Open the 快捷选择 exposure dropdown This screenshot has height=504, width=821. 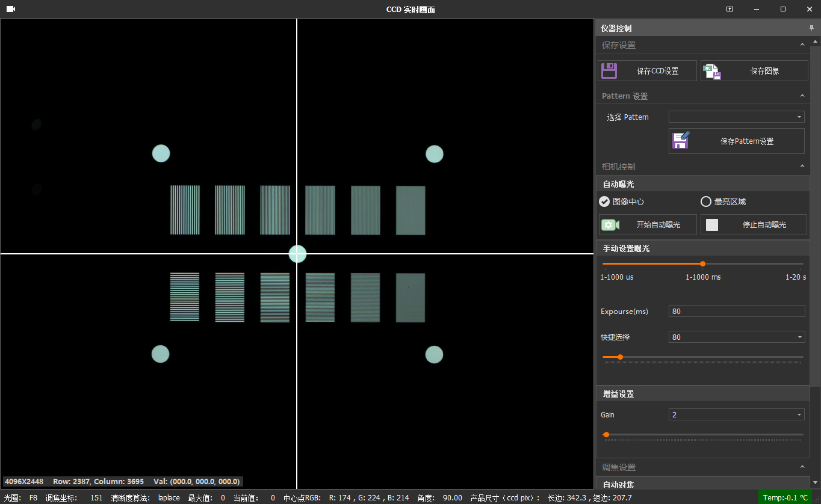[x=737, y=337]
